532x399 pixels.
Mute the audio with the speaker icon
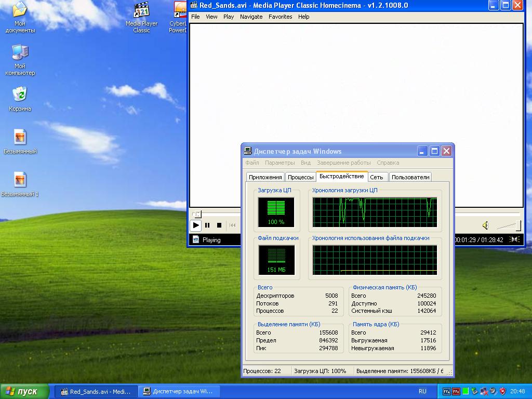pos(486,225)
